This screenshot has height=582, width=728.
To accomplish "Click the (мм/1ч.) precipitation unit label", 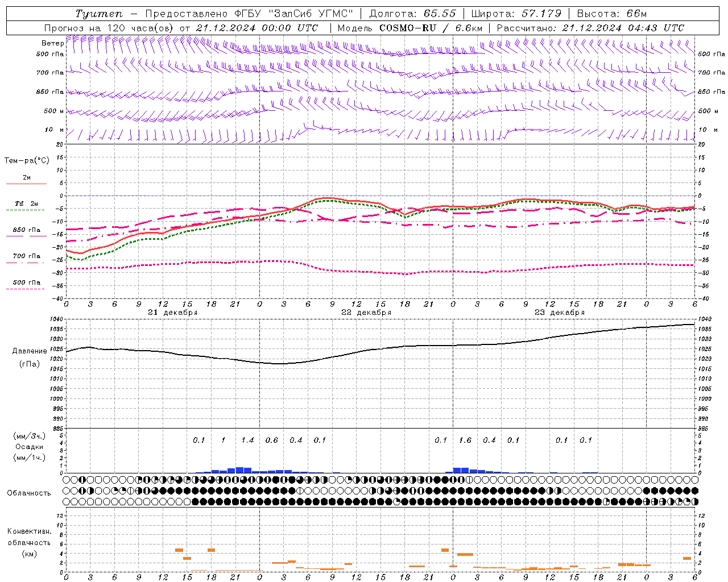I will tap(30, 458).
